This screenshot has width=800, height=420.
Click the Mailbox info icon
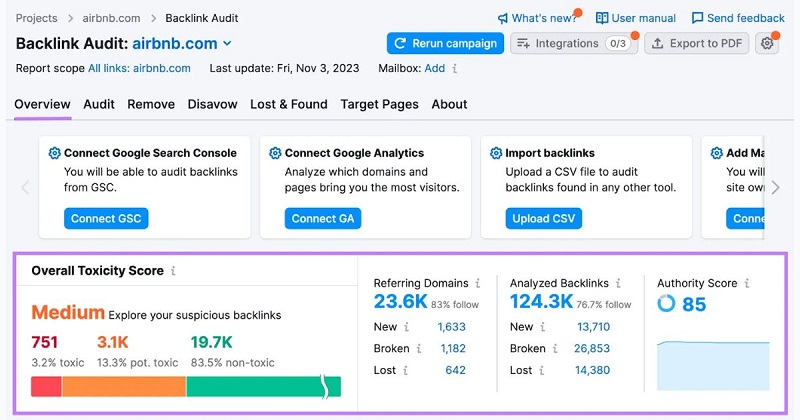tap(455, 68)
